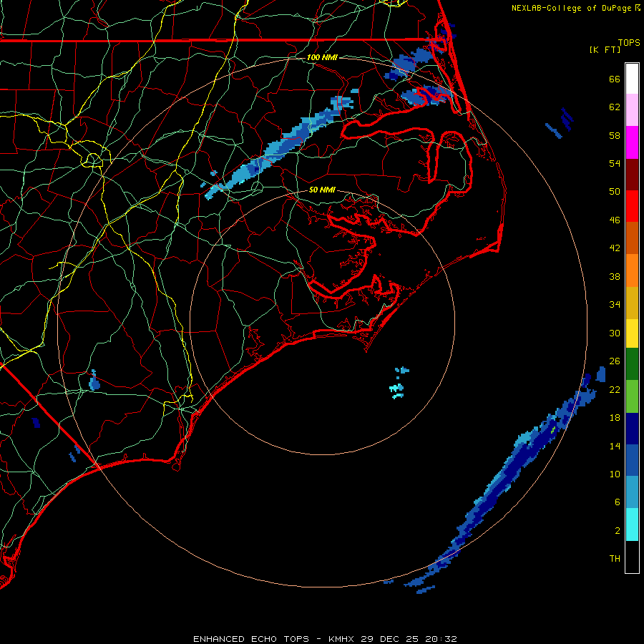Click the medium blue 10 kft legend swatch
The image size is (644, 644).
632,460
